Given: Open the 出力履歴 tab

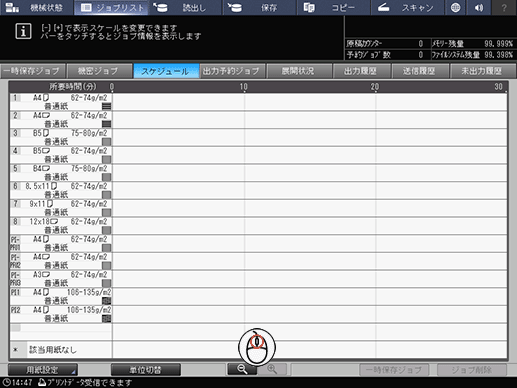Looking at the screenshot, I should (x=361, y=71).
